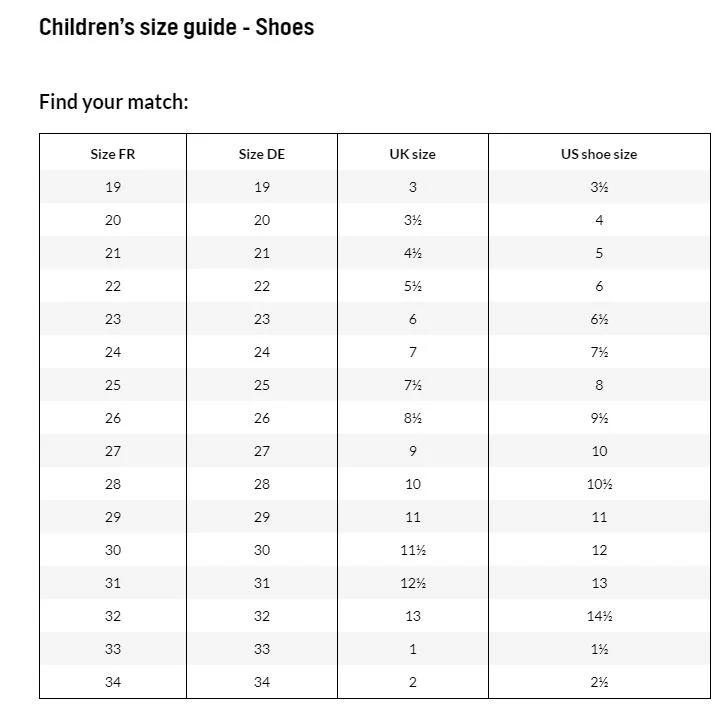Viewport: 721px width, 721px height.
Task: Select FR size 19 cell
Action: click(x=113, y=187)
